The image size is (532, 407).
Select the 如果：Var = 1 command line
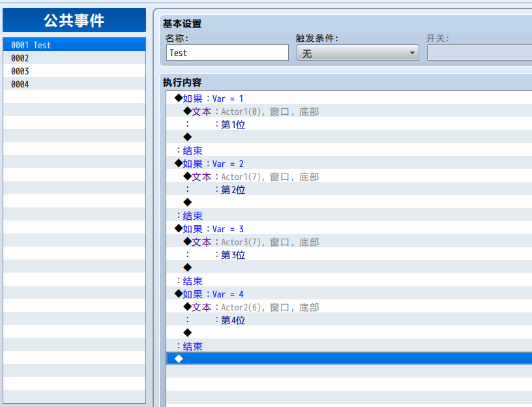[x=349, y=98]
